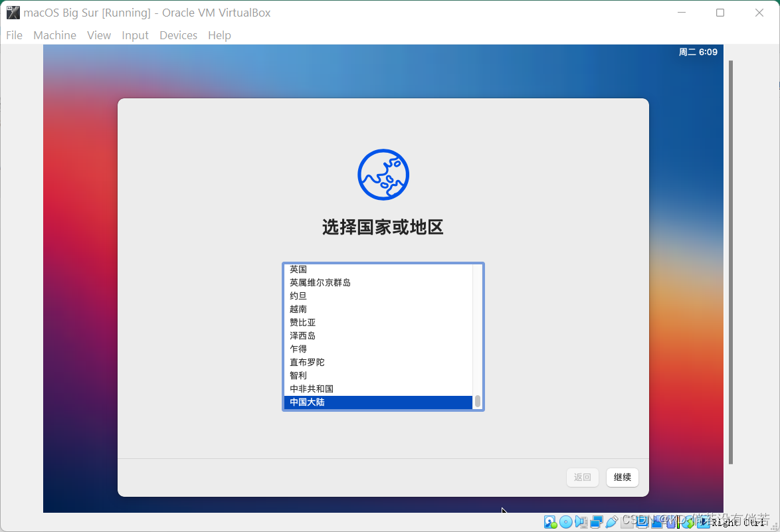Open the Devices menu
The height and width of the screenshot is (532, 780).
(x=178, y=35)
